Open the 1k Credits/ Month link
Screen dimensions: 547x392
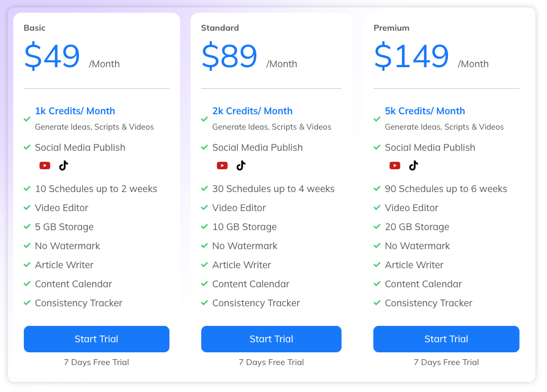(75, 111)
